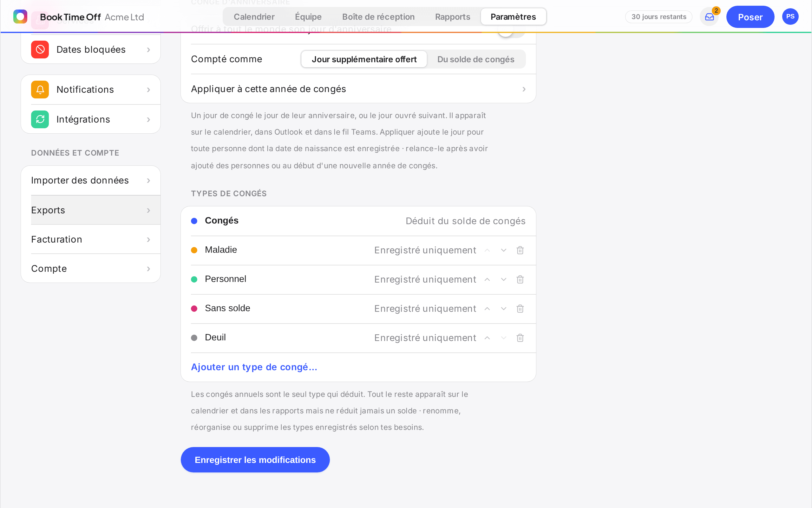Open Notifications settings
Viewport: 812px width, 508px height.
point(91,89)
